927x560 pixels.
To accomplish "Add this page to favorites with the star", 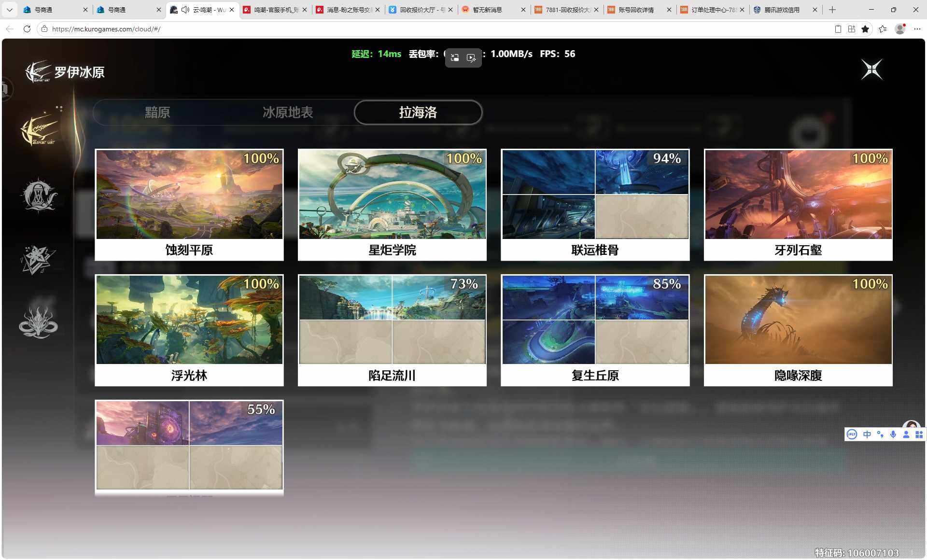I will click(x=865, y=29).
